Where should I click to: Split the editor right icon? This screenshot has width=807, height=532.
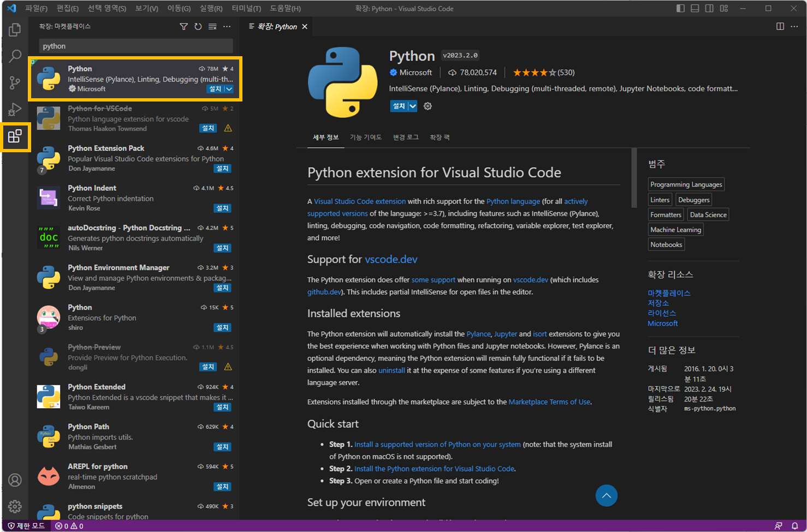pos(780,27)
